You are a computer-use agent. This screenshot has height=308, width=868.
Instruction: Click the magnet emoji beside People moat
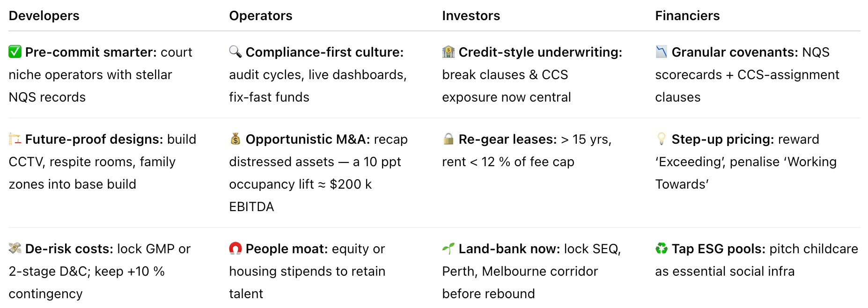click(x=235, y=249)
